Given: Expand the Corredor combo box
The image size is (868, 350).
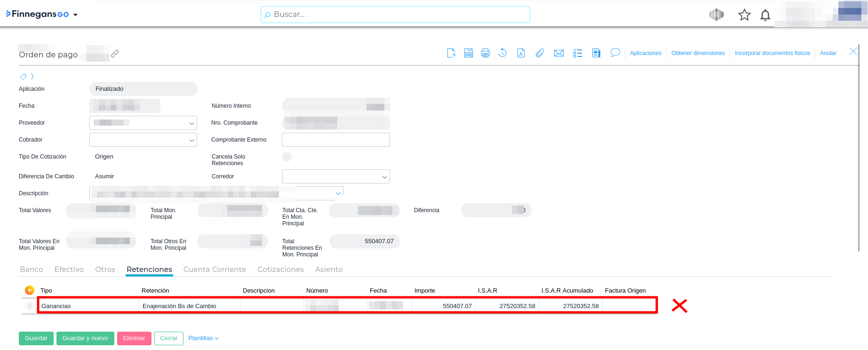Looking at the screenshot, I should 384,177.
